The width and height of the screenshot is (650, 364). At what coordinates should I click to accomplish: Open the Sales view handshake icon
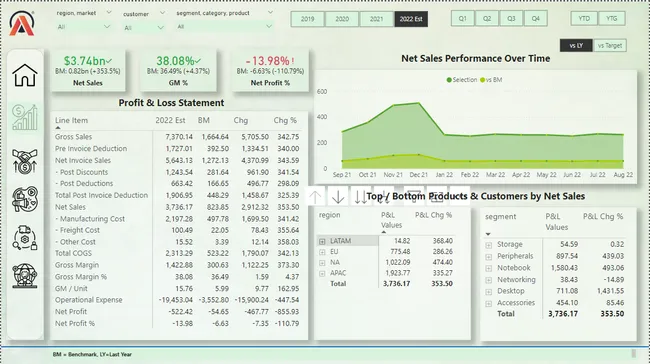[25, 161]
